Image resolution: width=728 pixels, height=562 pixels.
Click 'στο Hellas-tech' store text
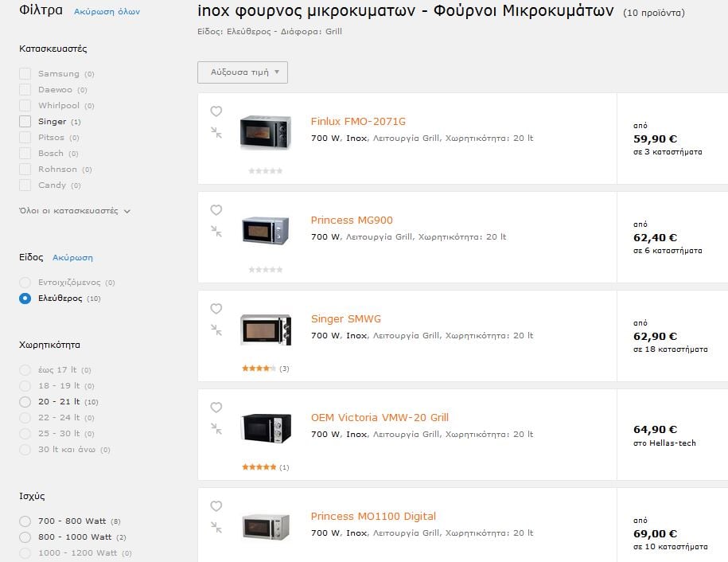[664, 443]
